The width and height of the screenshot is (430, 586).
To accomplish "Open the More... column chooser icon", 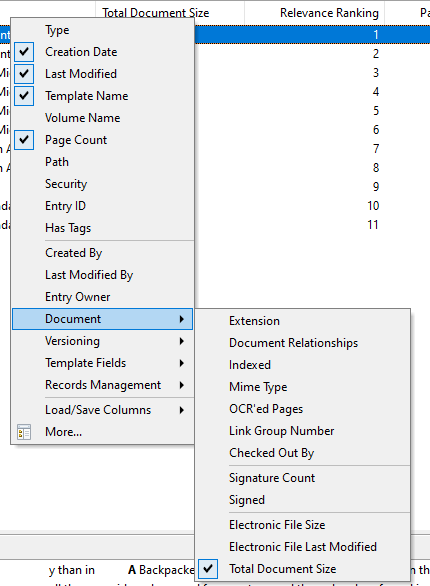I will tap(24, 432).
